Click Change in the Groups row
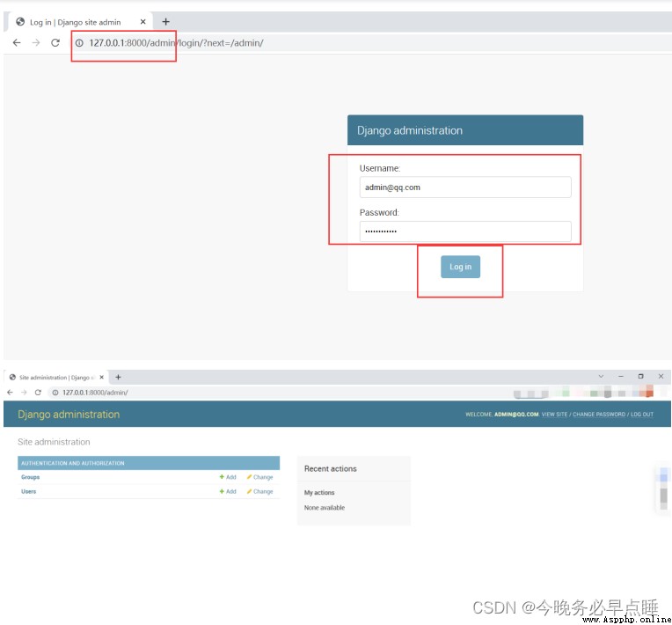This screenshot has height=625, width=672. 259,477
